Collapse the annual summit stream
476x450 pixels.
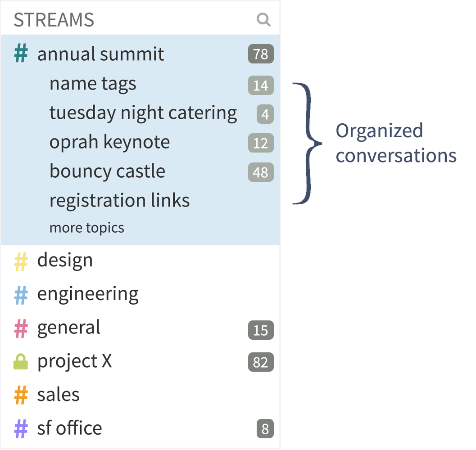(100, 53)
